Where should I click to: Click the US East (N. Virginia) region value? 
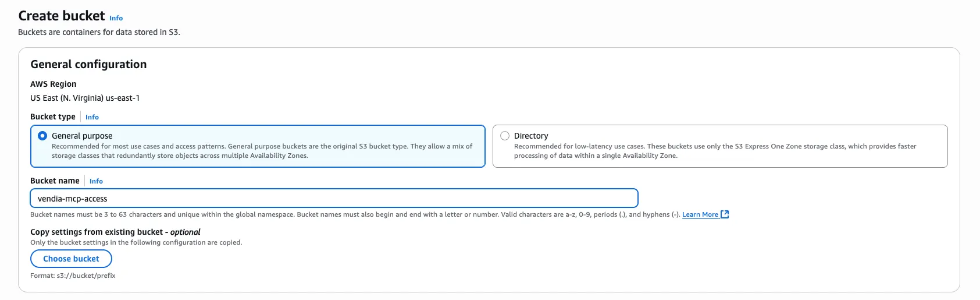click(85, 98)
